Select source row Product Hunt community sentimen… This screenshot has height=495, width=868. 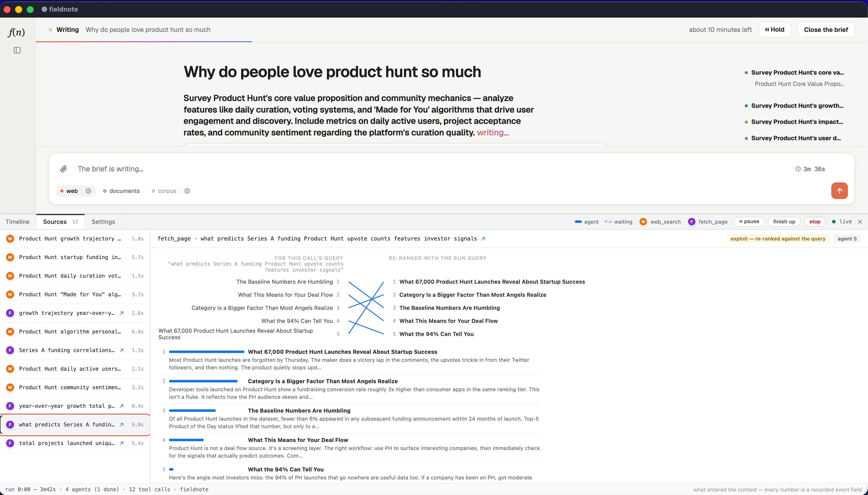[x=75, y=387]
